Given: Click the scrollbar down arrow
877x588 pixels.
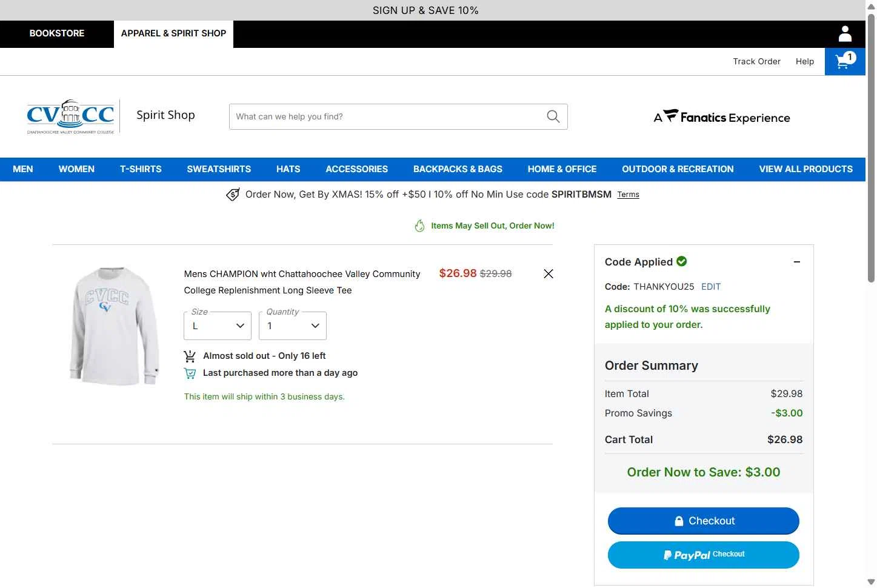Looking at the screenshot, I should 871,582.
